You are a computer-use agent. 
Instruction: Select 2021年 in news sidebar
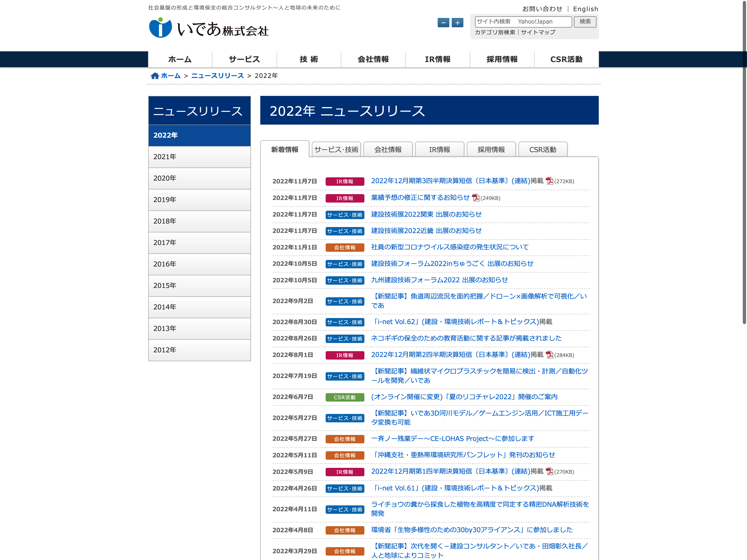click(199, 157)
